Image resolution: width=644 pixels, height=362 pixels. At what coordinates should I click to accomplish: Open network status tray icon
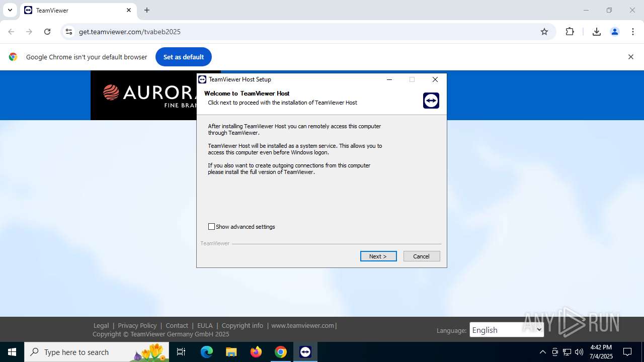coord(567,352)
